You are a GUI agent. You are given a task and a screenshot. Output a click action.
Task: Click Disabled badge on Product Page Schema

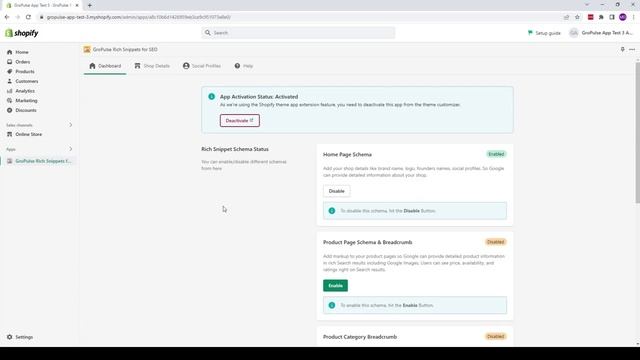click(x=496, y=242)
